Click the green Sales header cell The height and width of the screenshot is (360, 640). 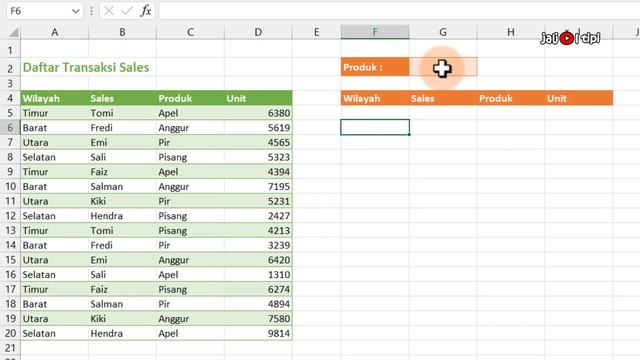(x=122, y=98)
